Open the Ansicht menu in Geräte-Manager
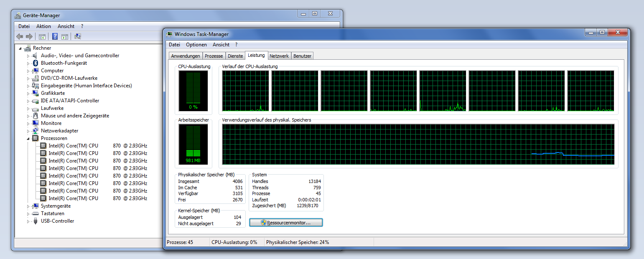644x259 pixels. pos(66,26)
